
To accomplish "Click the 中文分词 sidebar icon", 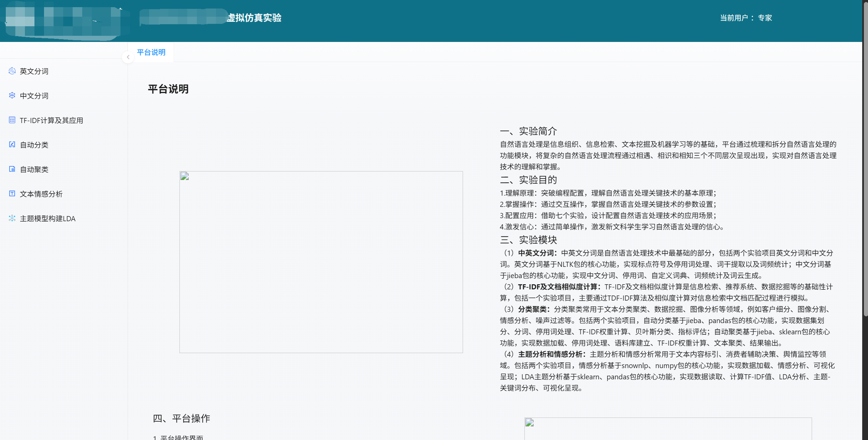I will click(12, 95).
